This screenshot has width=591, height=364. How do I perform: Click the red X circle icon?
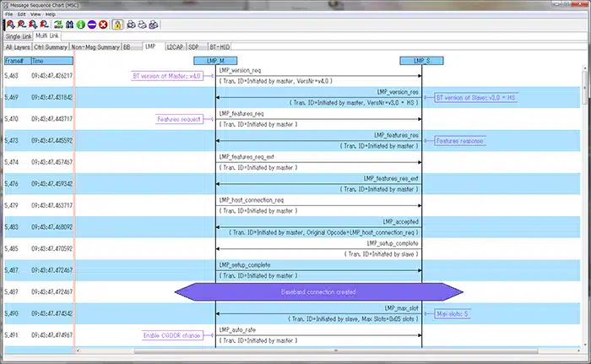click(x=103, y=25)
